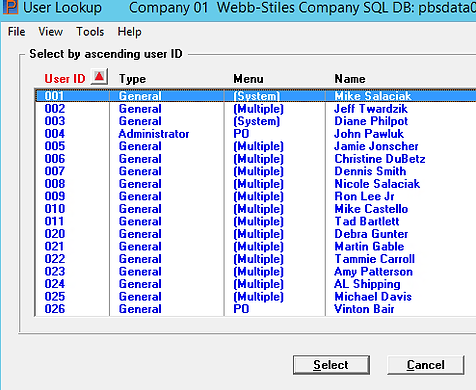
Task: Click the PBS application icon in title bar
Action: pos(11,7)
